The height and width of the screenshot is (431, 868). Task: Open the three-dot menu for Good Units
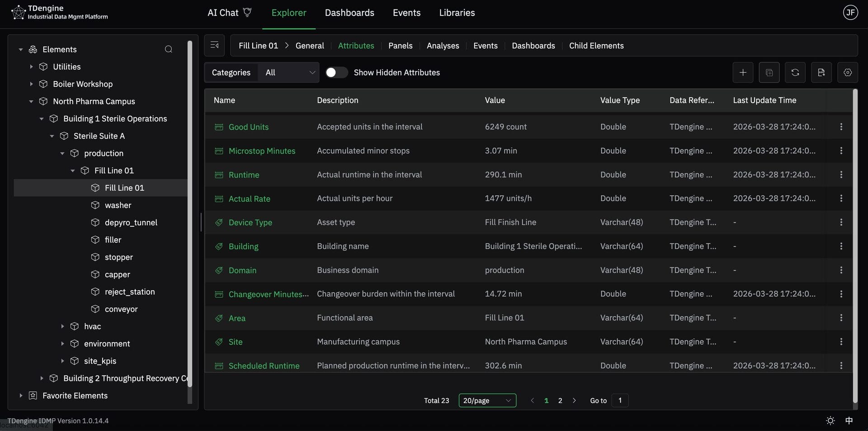tap(841, 127)
